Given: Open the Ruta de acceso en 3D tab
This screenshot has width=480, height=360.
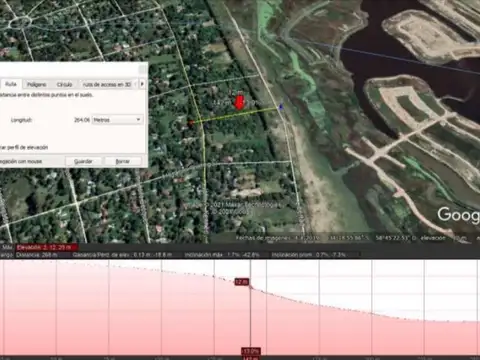Looking at the screenshot, I should click(107, 85).
